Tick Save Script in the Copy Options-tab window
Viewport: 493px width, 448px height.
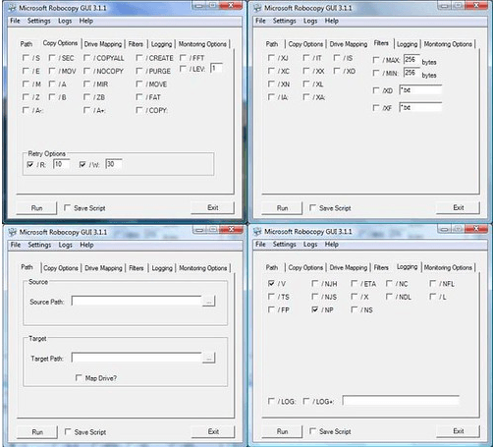(67, 208)
